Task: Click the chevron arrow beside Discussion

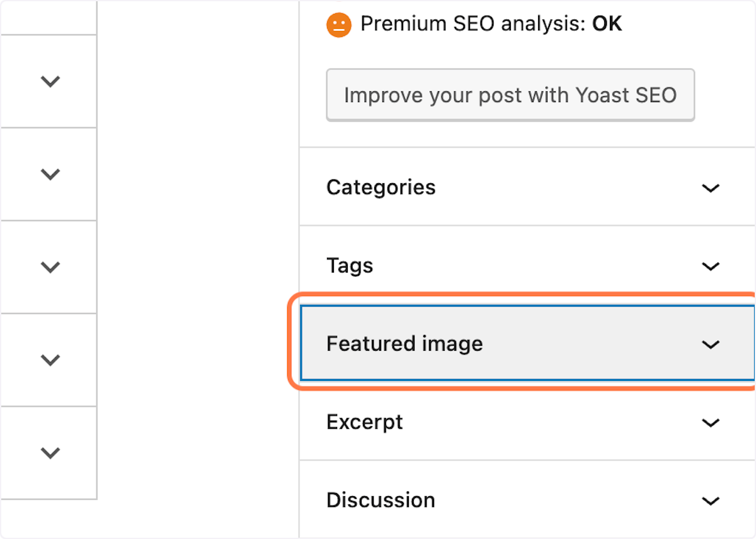Action: (x=711, y=501)
